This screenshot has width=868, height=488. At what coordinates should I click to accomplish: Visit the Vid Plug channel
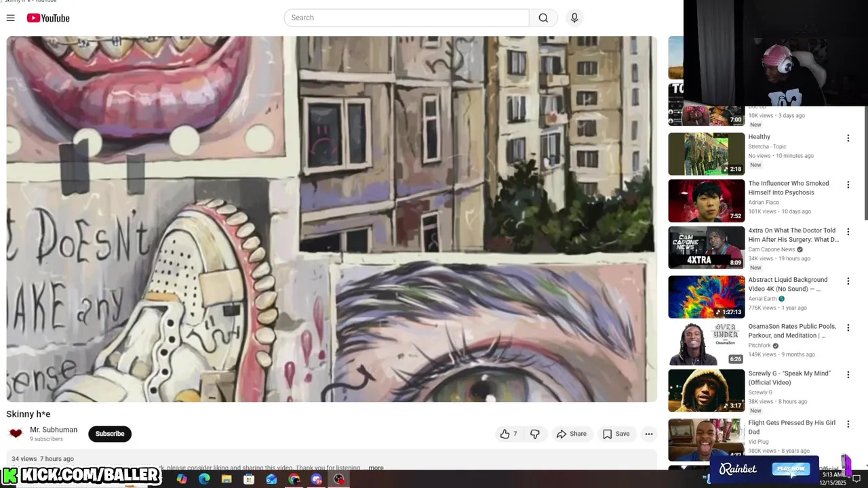pyautogui.click(x=758, y=442)
